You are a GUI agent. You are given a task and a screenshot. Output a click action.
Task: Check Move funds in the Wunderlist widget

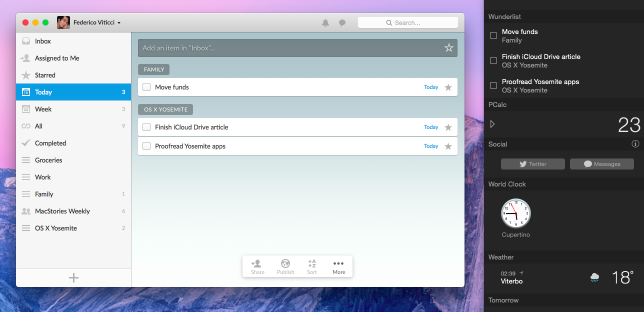pos(493,35)
